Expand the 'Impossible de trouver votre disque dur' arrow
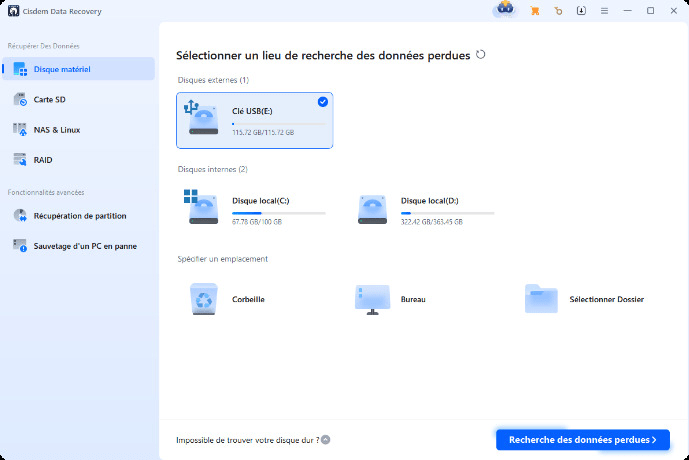Image resolution: width=689 pixels, height=460 pixels. 326,439
